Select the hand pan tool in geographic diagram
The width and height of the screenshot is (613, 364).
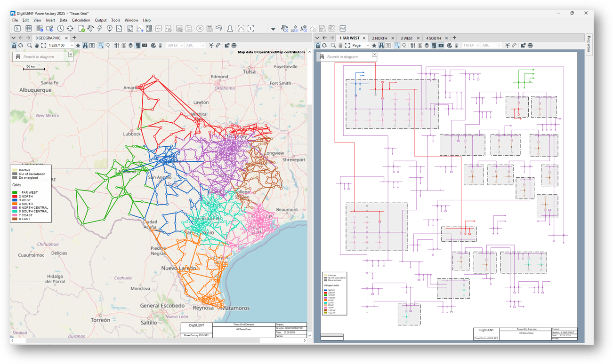36,46
